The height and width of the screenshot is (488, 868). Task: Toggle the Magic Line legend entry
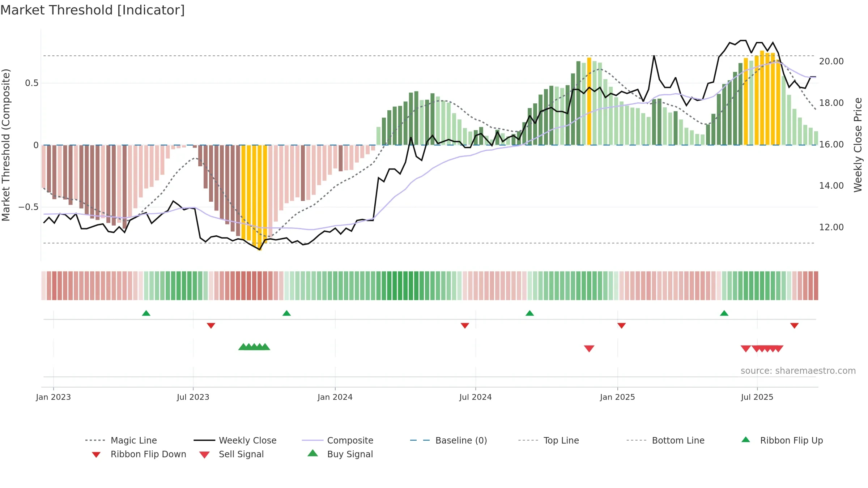[x=121, y=440]
